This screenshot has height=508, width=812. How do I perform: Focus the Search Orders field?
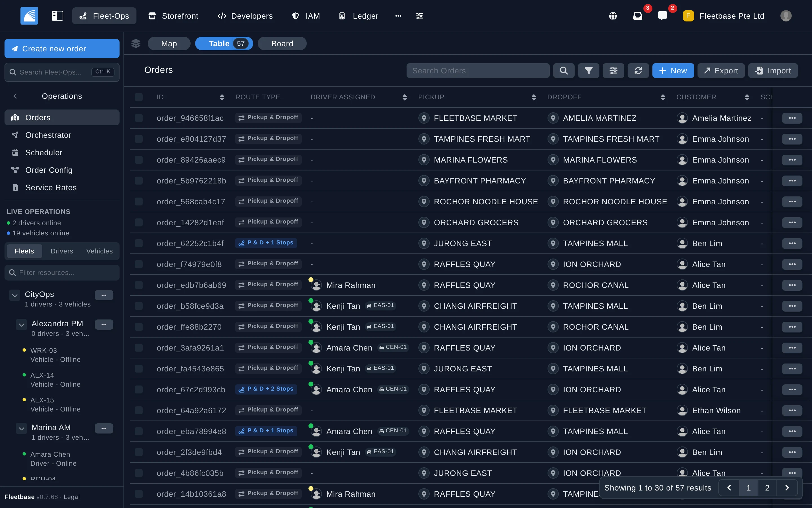click(478, 71)
